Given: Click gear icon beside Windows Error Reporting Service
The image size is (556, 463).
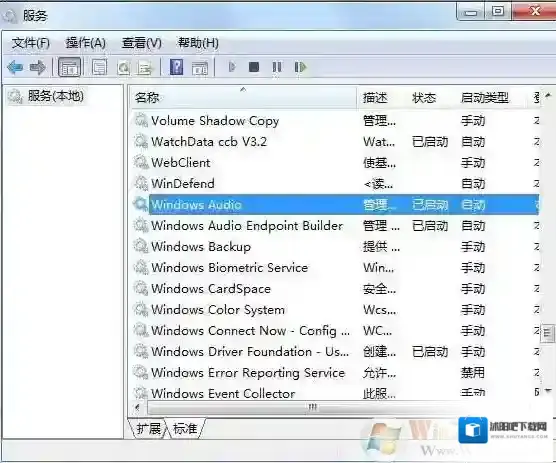Looking at the screenshot, I should (x=141, y=372).
